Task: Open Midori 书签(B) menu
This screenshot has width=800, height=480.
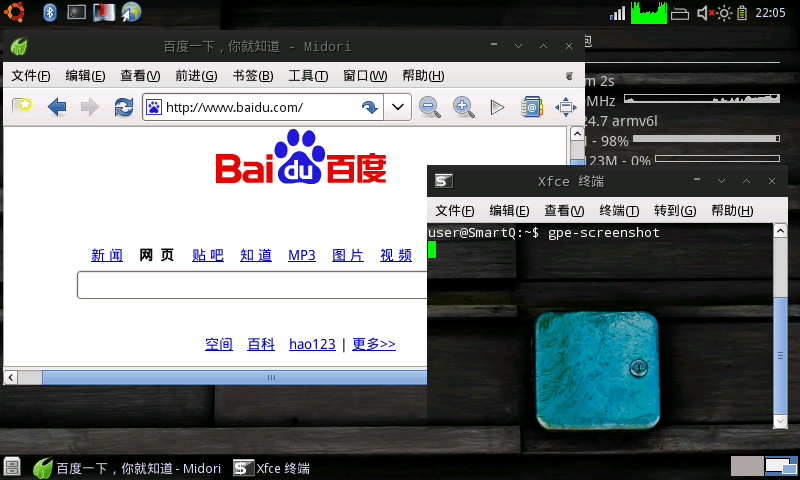Action: 253,76
